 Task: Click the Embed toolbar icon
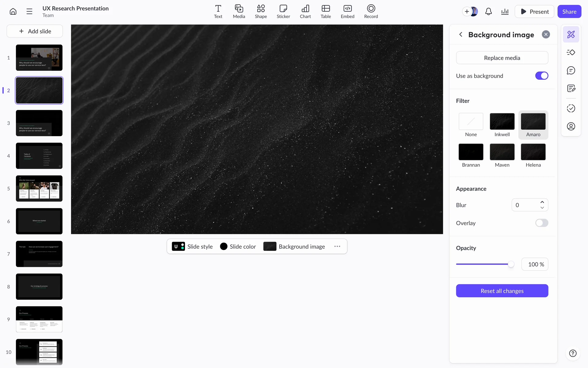point(347,12)
